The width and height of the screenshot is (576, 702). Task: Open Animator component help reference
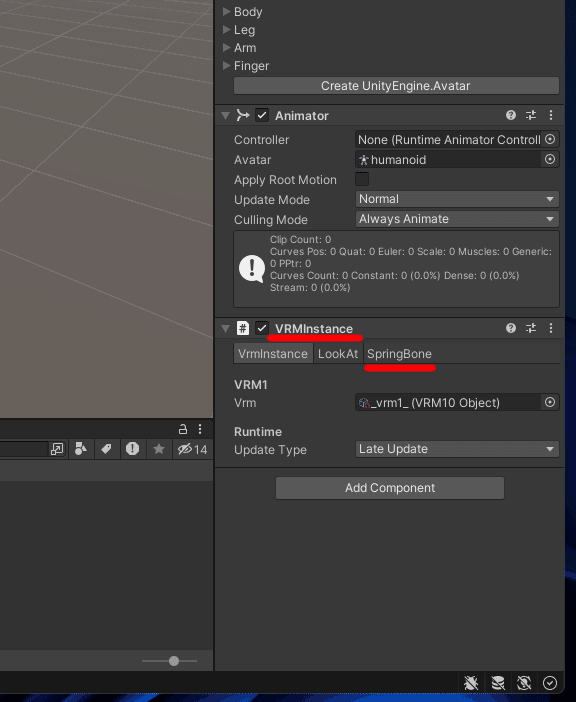[511, 115]
